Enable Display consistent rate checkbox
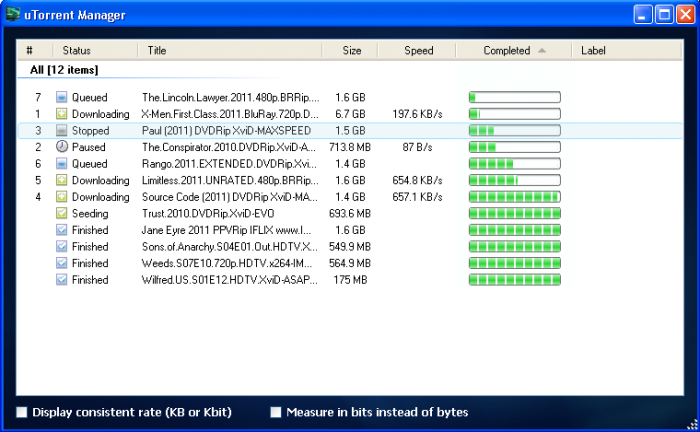Viewport: 700px width, 432px height. coord(22,412)
